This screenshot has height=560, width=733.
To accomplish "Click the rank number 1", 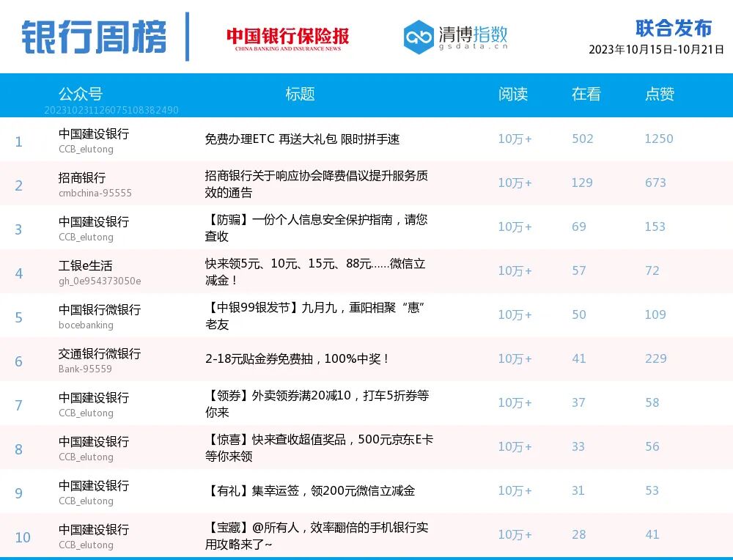I will click(18, 142).
